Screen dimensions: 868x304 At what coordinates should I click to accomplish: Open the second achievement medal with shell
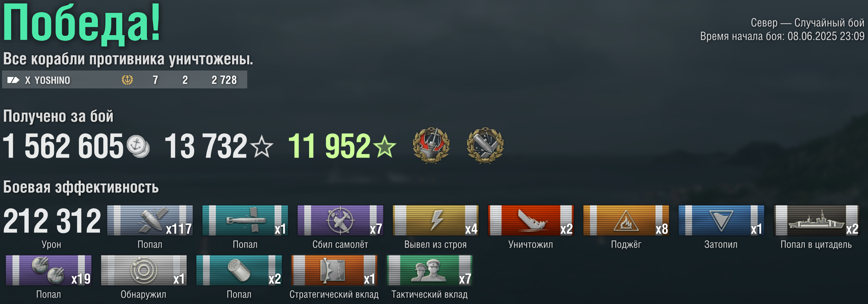(x=485, y=145)
